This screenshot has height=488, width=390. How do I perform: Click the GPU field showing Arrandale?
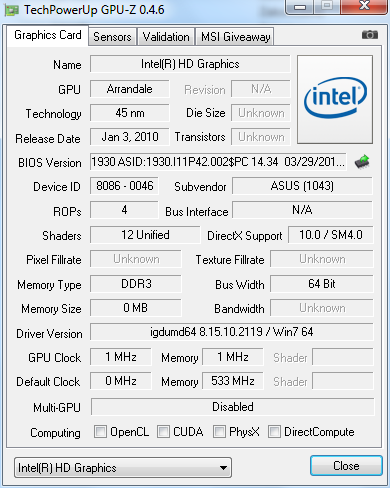coord(130,89)
